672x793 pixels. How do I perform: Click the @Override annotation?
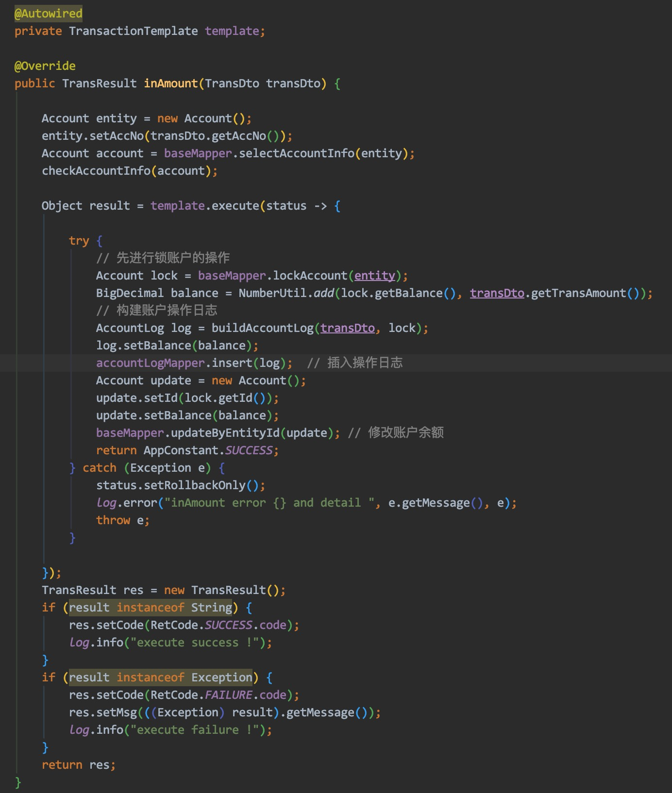(x=45, y=66)
